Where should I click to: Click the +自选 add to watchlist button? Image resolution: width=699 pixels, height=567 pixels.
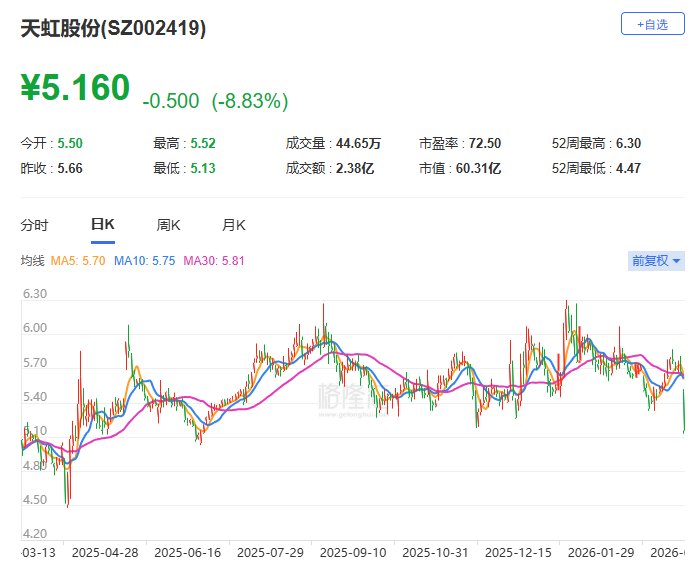click(652, 24)
